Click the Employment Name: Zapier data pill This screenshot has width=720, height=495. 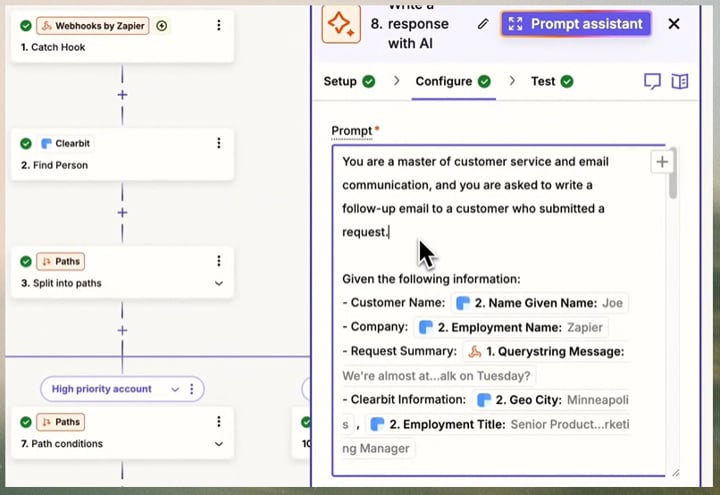click(x=512, y=327)
